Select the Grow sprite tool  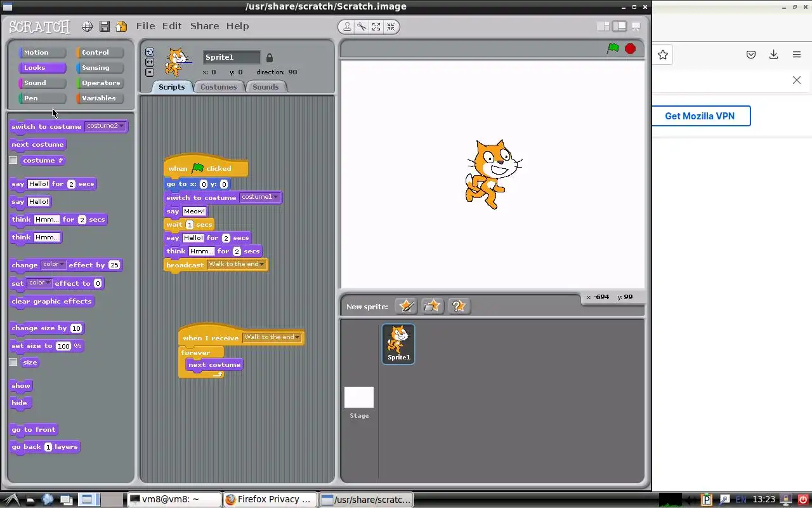[376, 27]
